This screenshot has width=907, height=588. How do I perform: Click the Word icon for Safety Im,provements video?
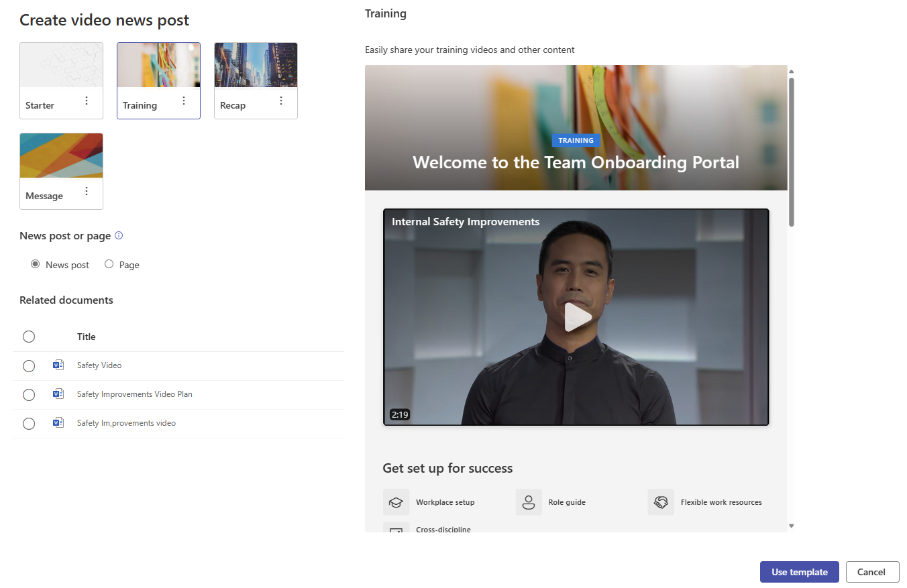58,423
